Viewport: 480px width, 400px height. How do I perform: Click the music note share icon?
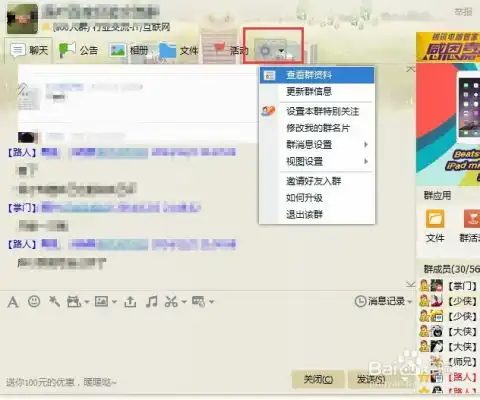click(152, 302)
